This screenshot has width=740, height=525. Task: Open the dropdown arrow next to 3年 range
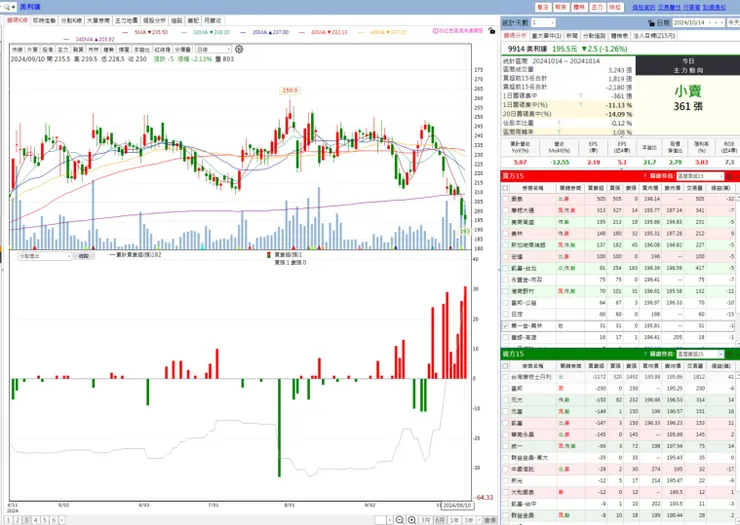[x=477, y=520]
